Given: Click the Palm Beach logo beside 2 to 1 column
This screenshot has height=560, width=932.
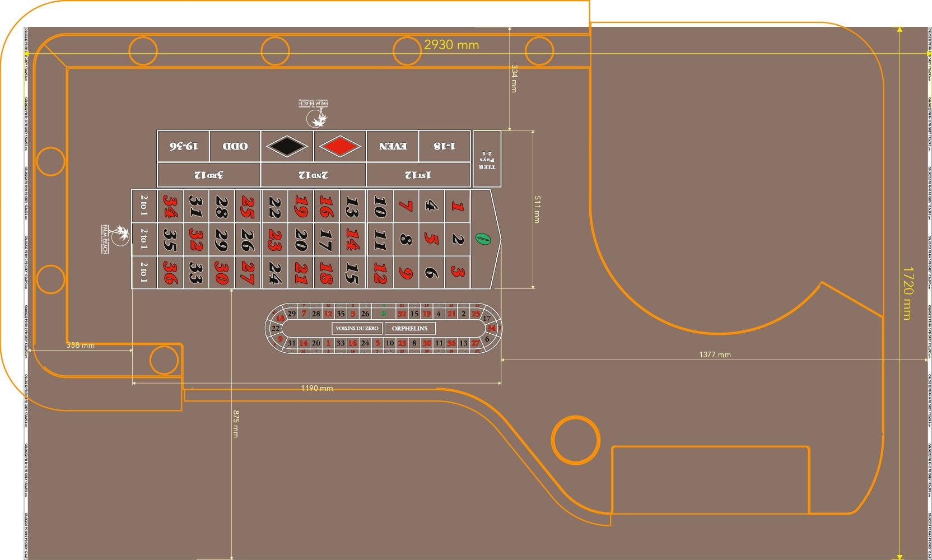Looking at the screenshot, I should [x=114, y=239].
